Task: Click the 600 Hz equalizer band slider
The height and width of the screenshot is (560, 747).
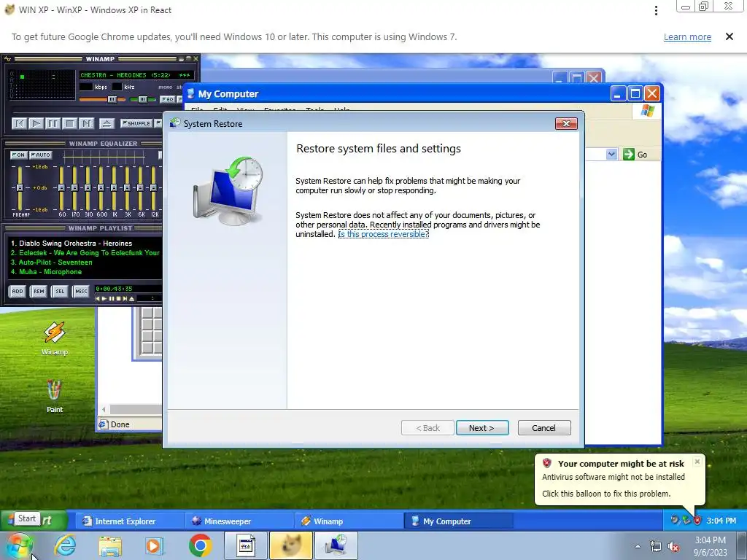Action: (101, 187)
